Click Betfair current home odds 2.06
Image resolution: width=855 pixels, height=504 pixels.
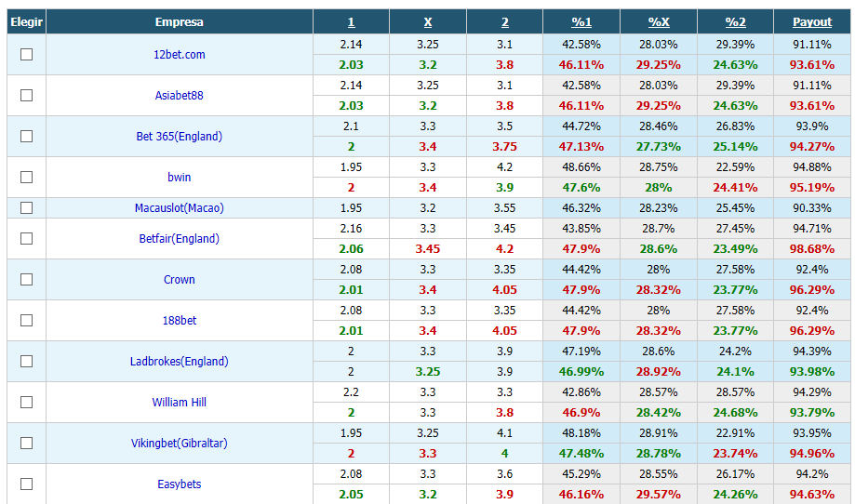click(x=351, y=249)
